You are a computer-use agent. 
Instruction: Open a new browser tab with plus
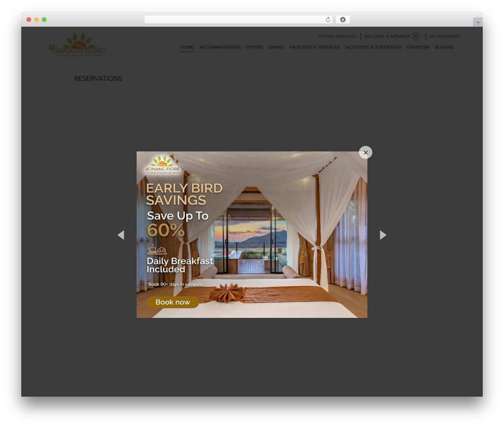[x=478, y=22]
